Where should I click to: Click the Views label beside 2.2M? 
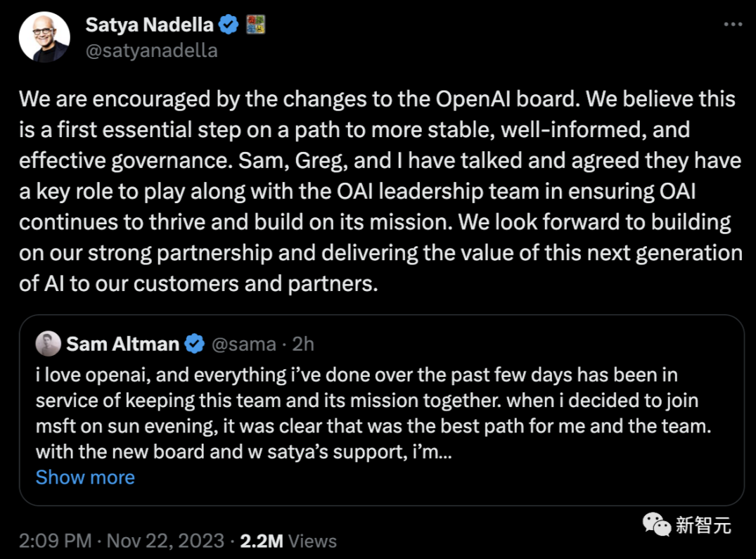pos(313,541)
